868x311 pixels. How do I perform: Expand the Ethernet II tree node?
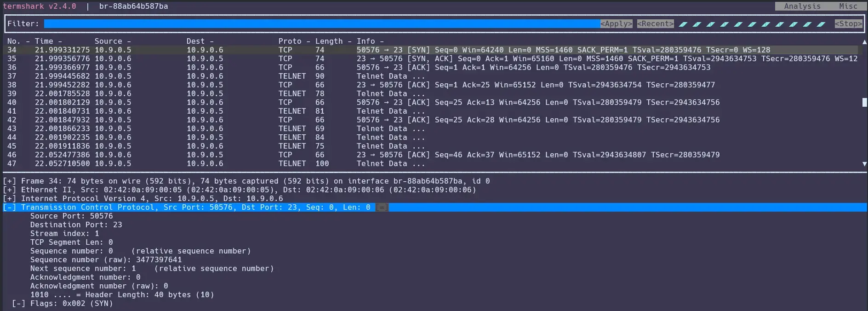(9, 190)
